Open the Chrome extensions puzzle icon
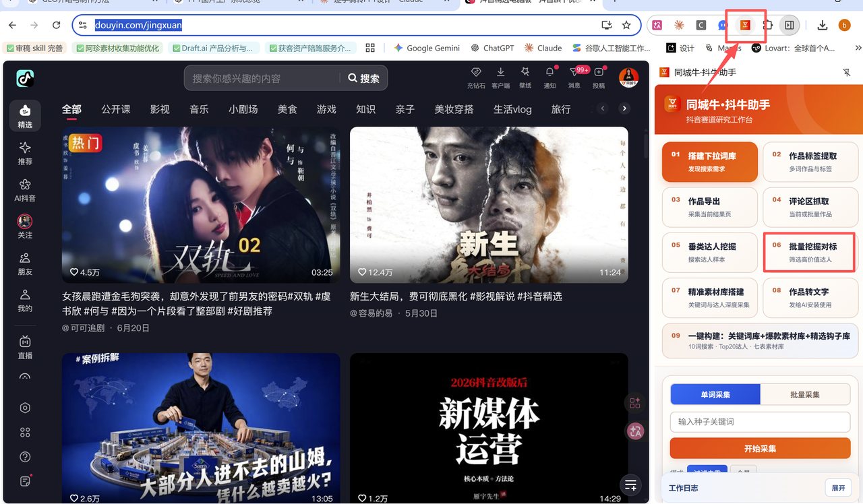 [767, 25]
